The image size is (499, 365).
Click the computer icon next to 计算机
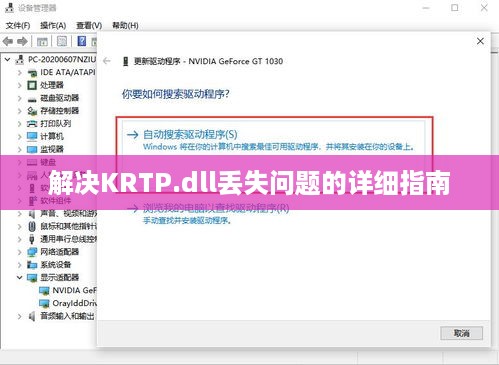click(x=32, y=136)
